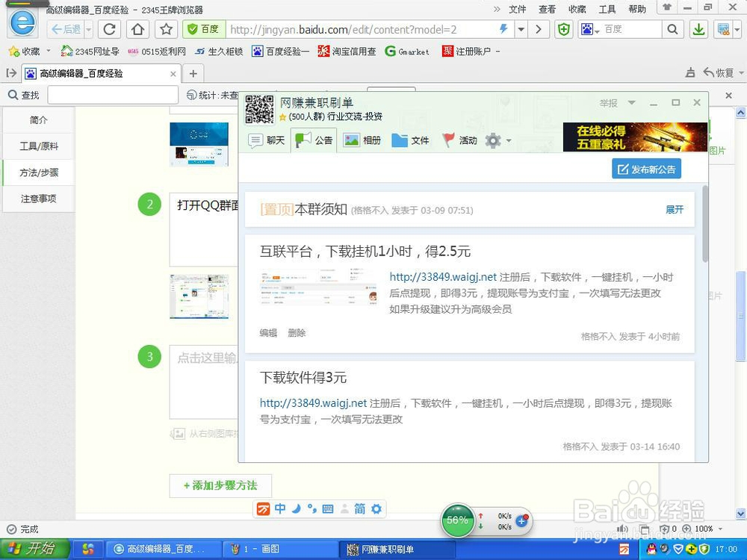Bookmark the page with the star icon
Image resolution: width=747 pixels, height=560 pixels.
[x=167, y=30]
